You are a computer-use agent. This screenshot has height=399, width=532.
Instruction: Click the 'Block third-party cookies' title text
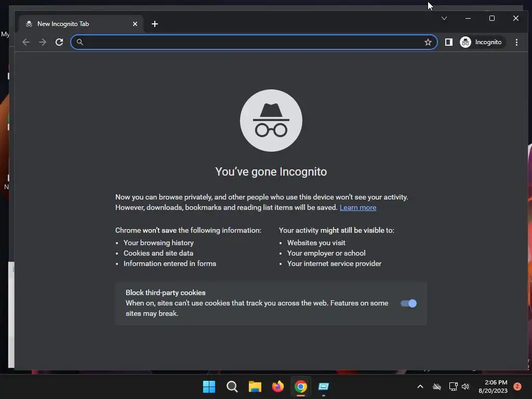point(166,292)
